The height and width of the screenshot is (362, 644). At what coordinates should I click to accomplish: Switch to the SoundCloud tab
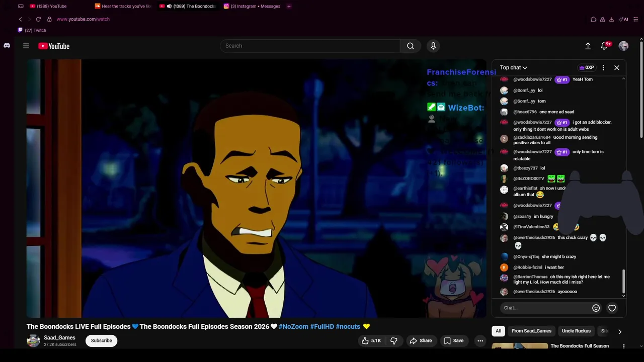pyautogui.click(x=123, y=6)
